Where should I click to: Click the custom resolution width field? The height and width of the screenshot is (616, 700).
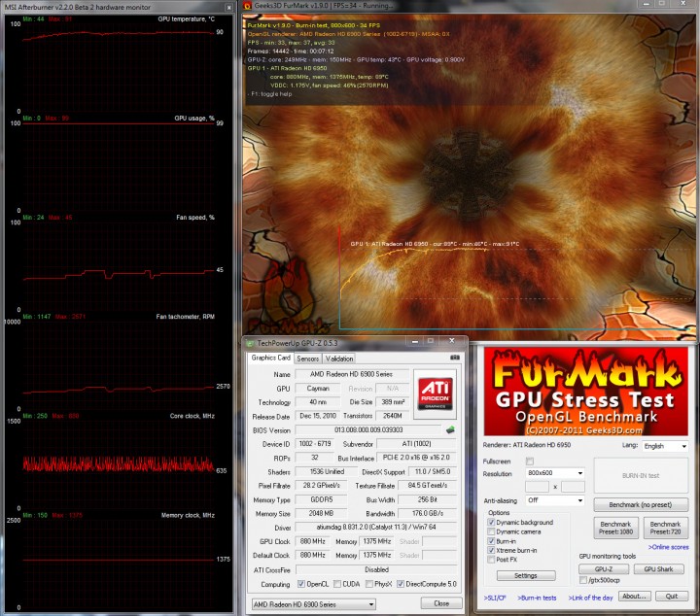point(537,487)
